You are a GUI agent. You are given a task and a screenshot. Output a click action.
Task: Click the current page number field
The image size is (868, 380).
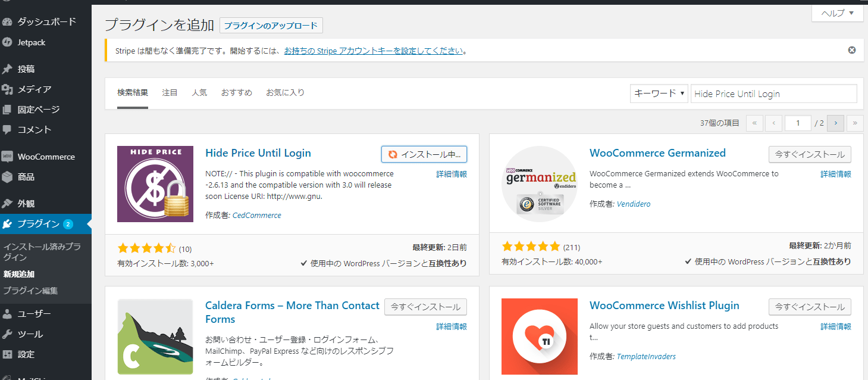tap(798, 123)
